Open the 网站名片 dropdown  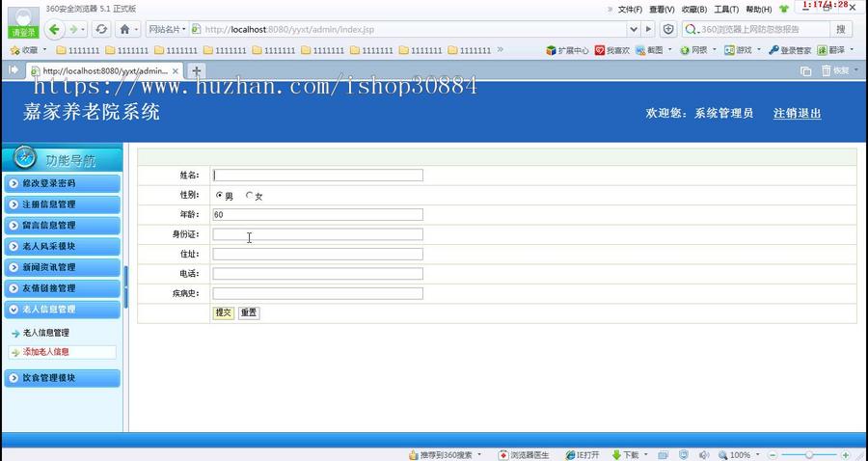coord(166,29)
